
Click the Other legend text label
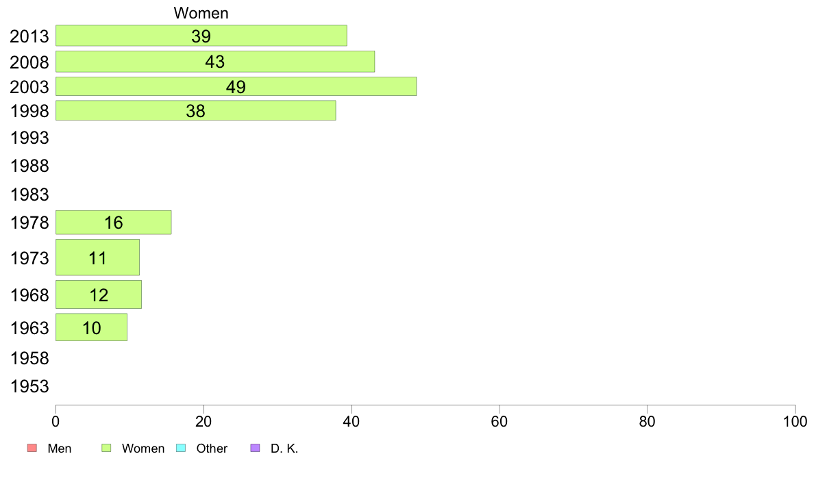(212, 449)
